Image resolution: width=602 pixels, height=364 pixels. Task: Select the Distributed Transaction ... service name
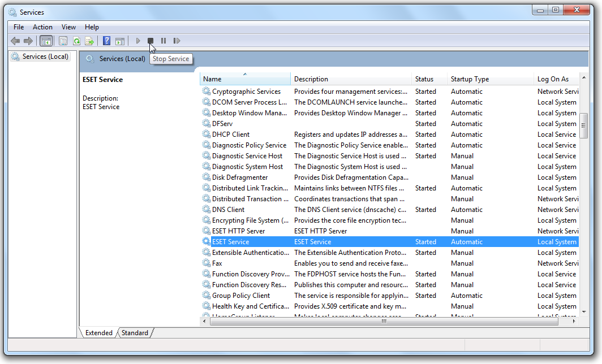250,199
